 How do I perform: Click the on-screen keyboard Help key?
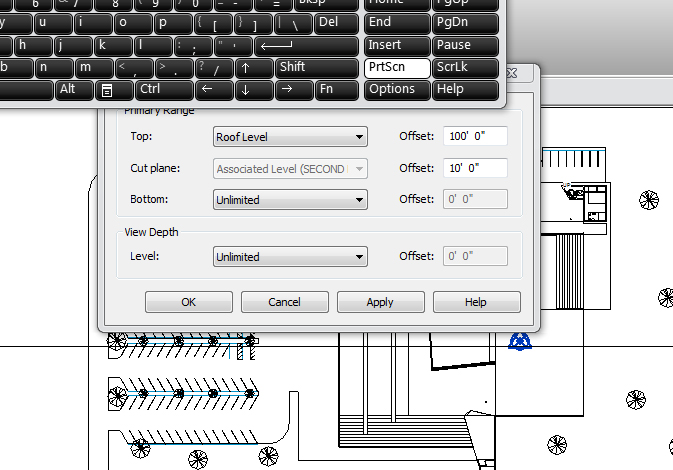(465, 90)
